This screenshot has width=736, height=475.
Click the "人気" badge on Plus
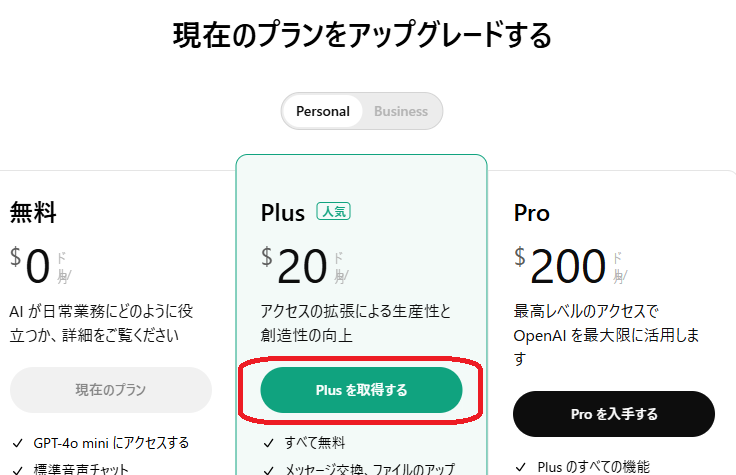[334, 212]
